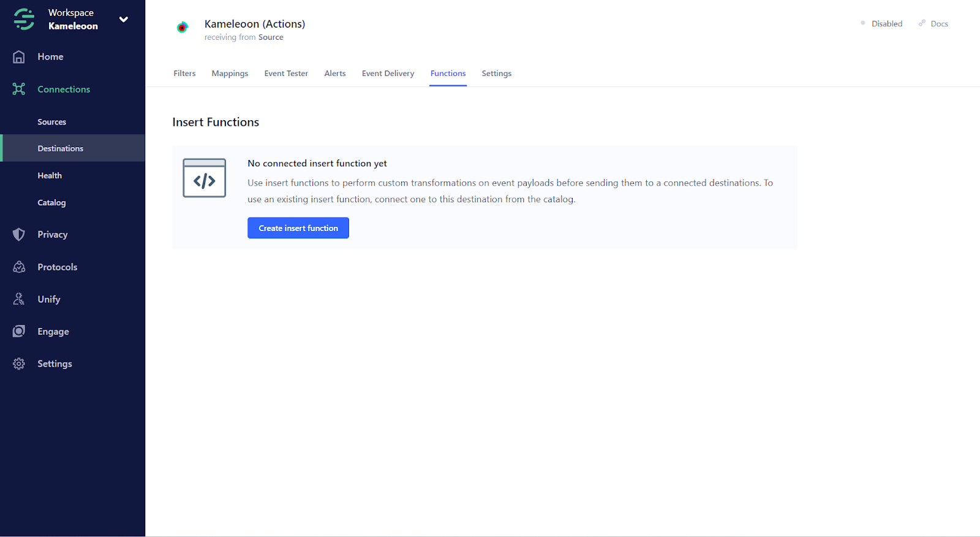The height and width of the screenshot is (537, 980).
Task: Switch to the Mappings tab
Action: (x=230, y=74)
